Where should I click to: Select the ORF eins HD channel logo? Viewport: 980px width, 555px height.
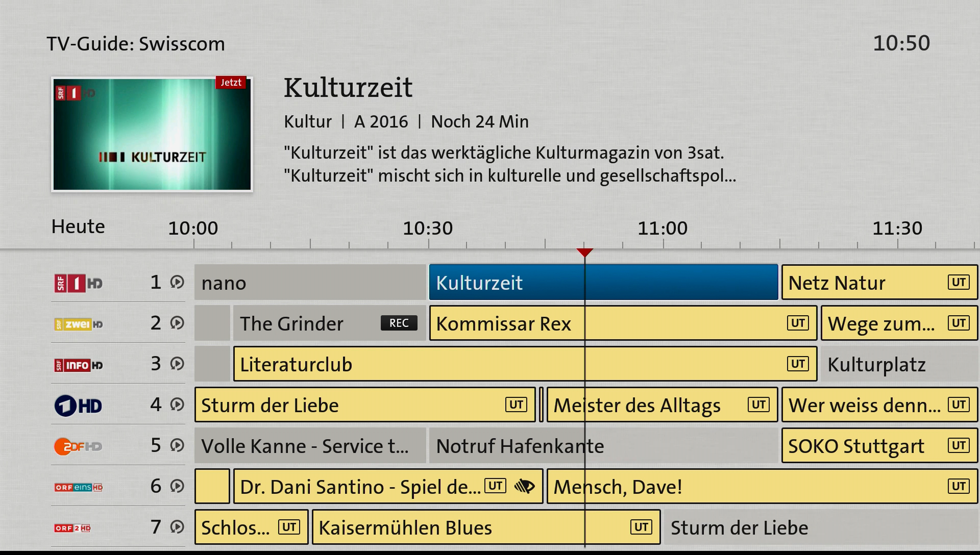coord(79,487)
